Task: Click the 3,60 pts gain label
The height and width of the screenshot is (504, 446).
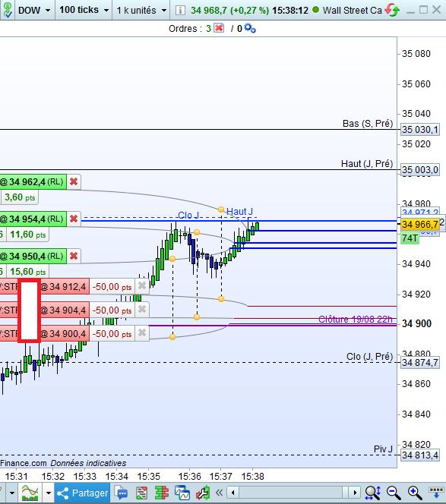Action: (x=20, y=197)
